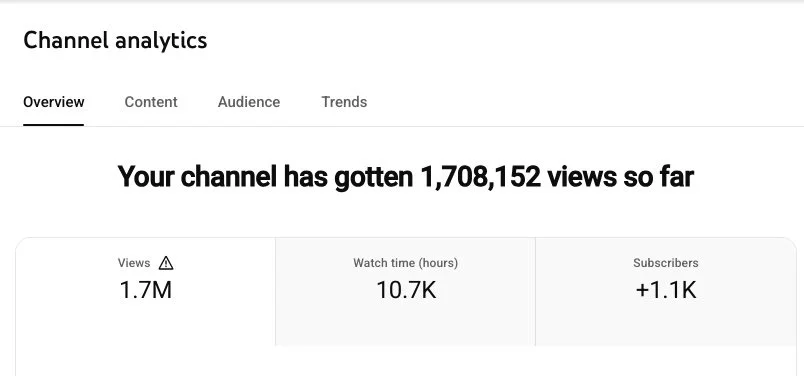This screenshot has width=804, height=376.
Task: Click the 10.7K watch time value
Action: click(x=406, y=290)
